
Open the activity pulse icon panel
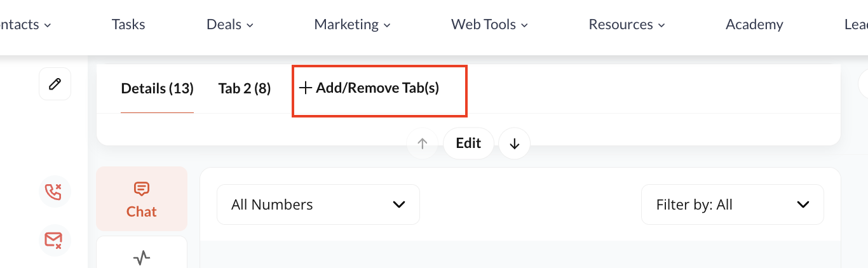(x=142, y=257)
